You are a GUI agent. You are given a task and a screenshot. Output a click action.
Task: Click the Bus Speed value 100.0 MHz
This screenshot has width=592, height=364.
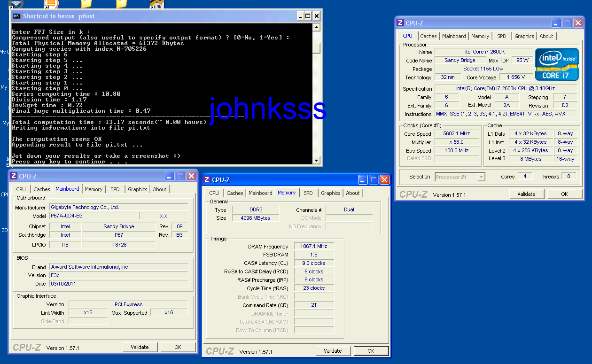click(457, 151)
